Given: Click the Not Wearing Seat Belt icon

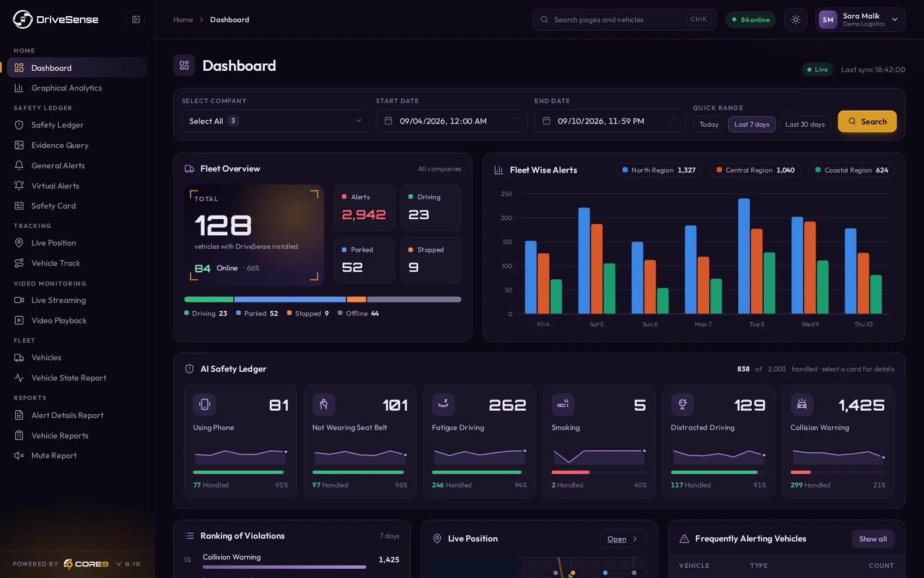Looking at the screenshot, I should pyautogui.click(x=324, y=404).
